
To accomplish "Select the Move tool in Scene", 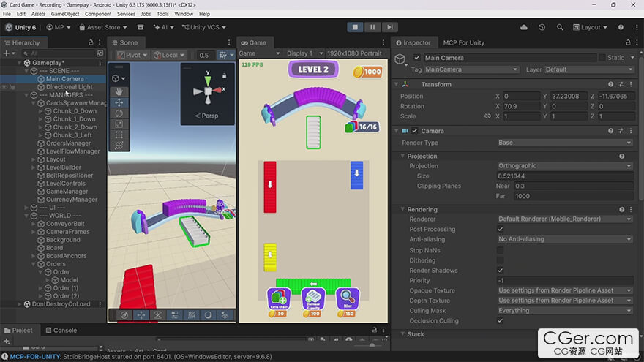I will point(119,102).
